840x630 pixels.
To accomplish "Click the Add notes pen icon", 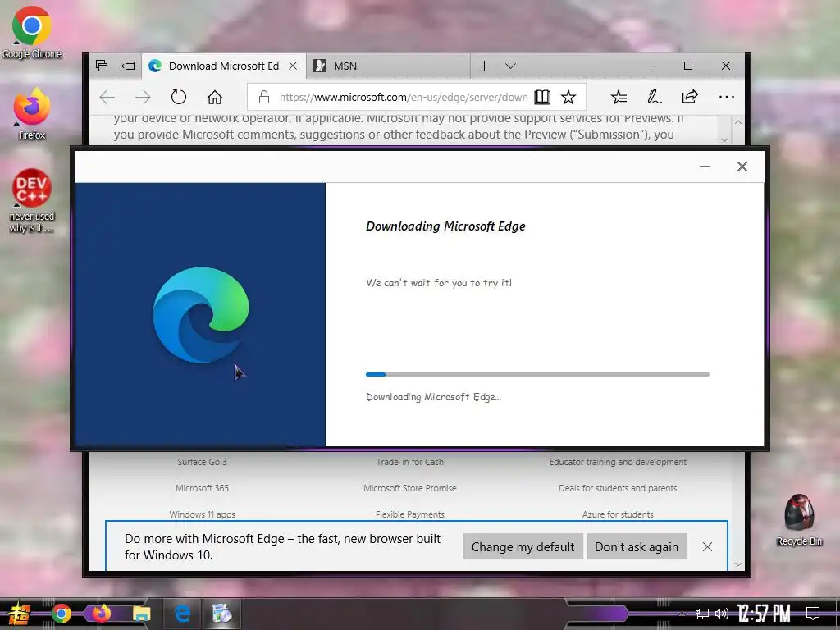I will coord(654,97).
